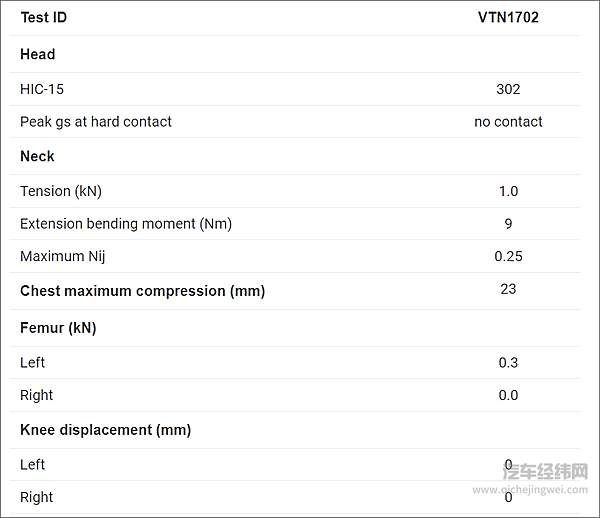Image resolution: width=600 pixels, height=518 pixels.
Task: Click the Knee displacement (mm) heading
Action: pyautogui.click(x=105, y=430)
